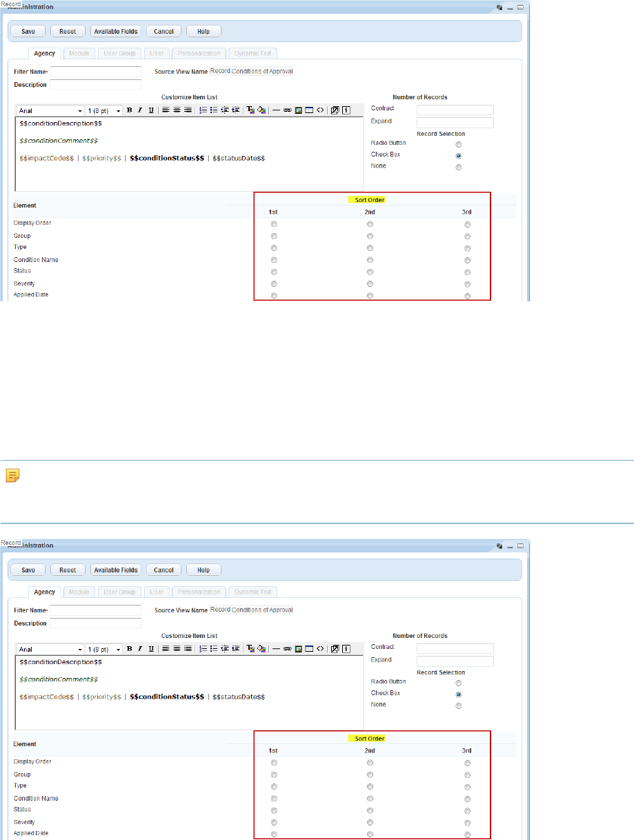
Task: Insert hyperlink in the lower window's editor
Action: (x=288, y=649)
